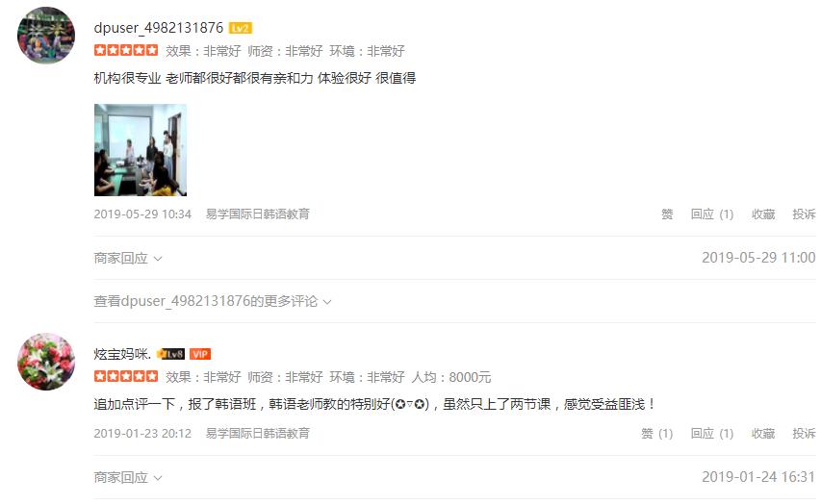
Task: Click the orange VIP badge
Action: click(200, 354)
